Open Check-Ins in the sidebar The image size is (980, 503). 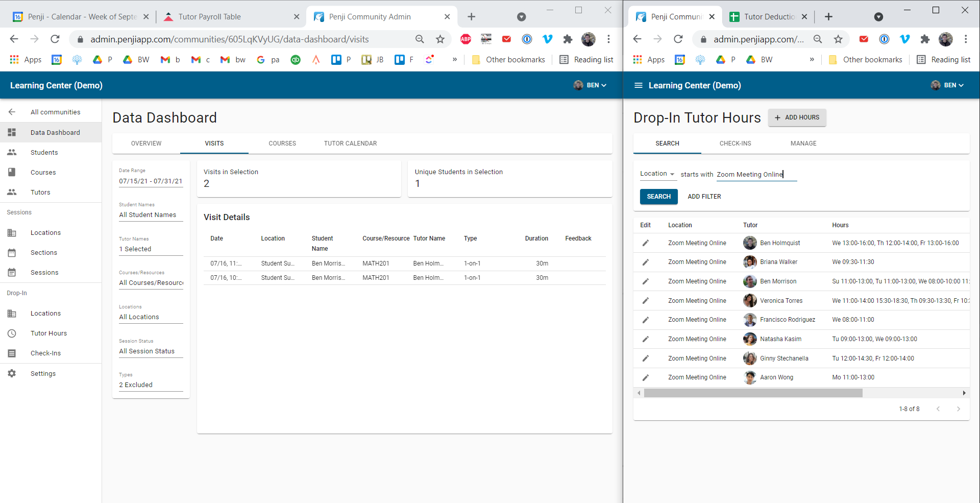click(x=51, y=353)
